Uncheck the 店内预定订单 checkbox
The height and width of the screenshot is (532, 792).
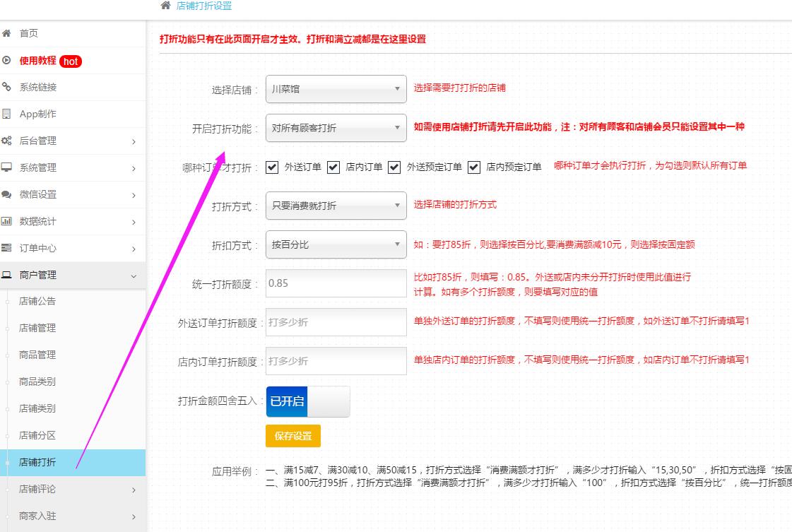click(x=474, y=167)
